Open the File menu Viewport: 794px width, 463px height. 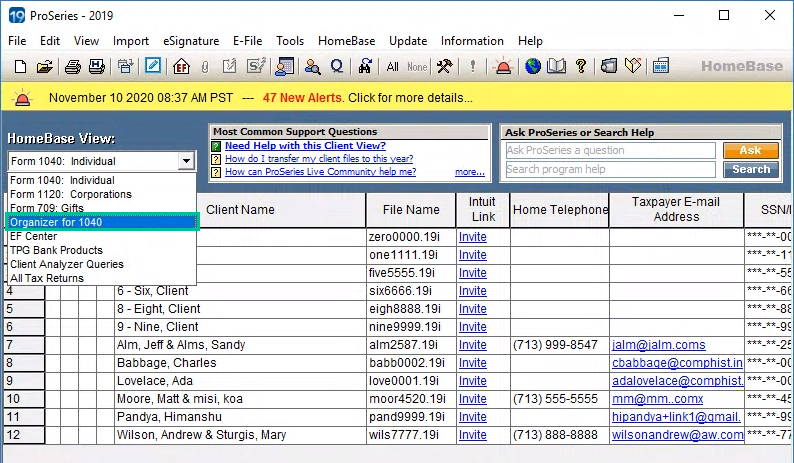click(17, 41)
